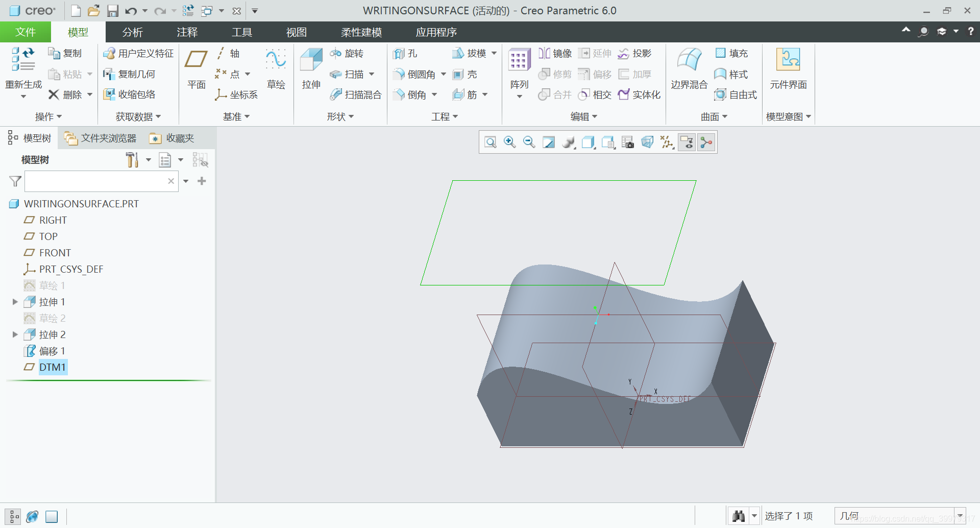
Task: Click the Repaint graphics icon
Action: [549, 142]
